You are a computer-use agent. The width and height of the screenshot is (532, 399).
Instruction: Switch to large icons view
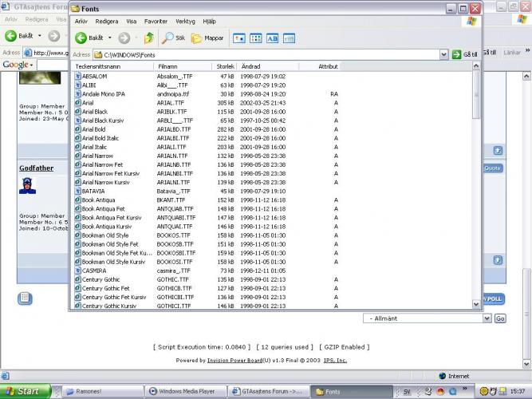(x=238, y=38)
